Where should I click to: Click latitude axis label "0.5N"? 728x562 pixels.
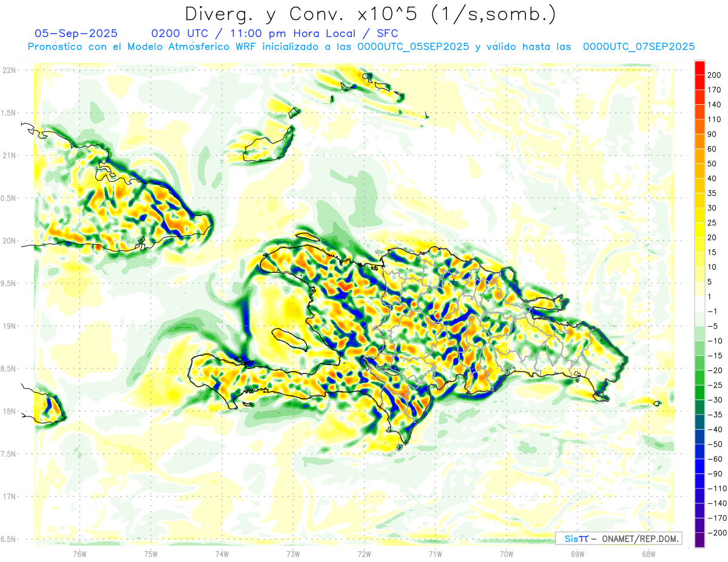pyautogui.click(x=8, y=198)
